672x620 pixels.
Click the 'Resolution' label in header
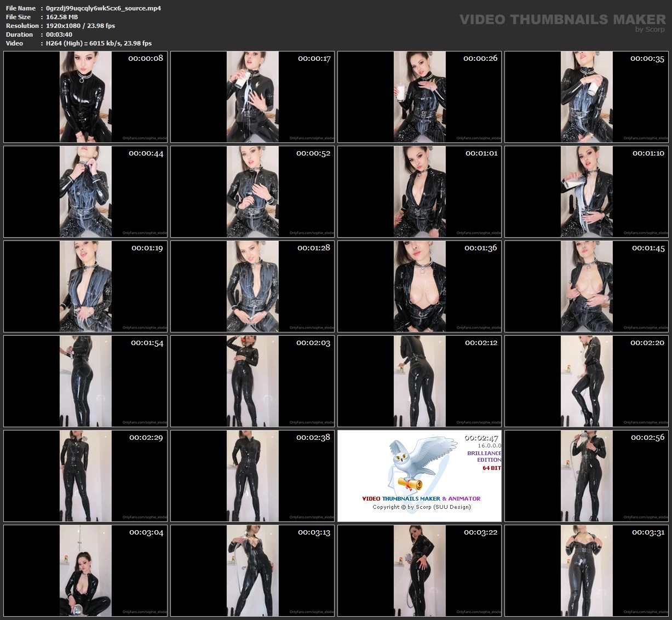click(x=22, y=26)
